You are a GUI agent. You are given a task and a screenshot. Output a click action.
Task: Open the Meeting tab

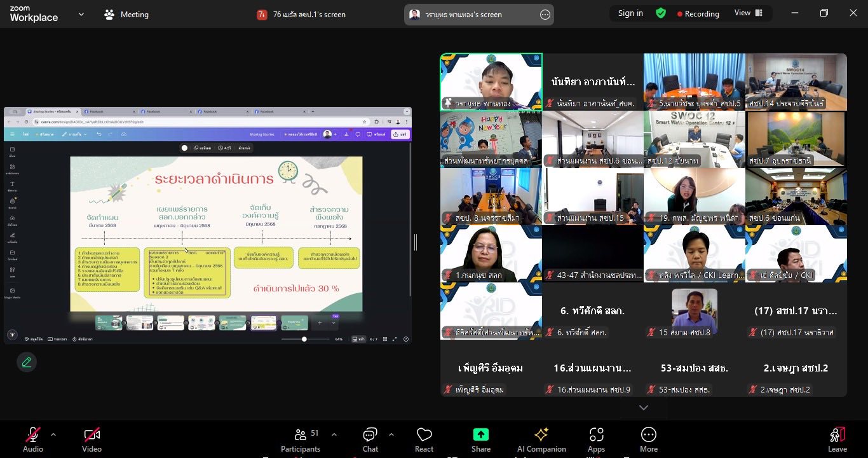coord(126,14)
